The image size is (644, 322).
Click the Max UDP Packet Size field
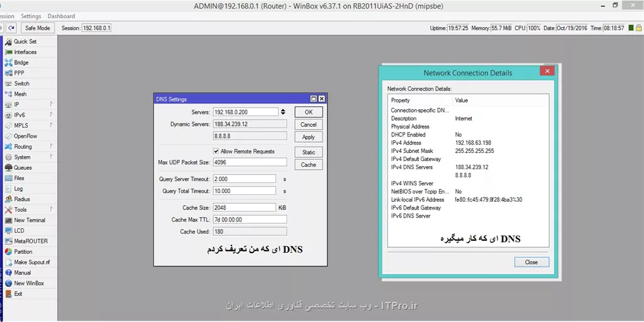[x=250, y=162]
